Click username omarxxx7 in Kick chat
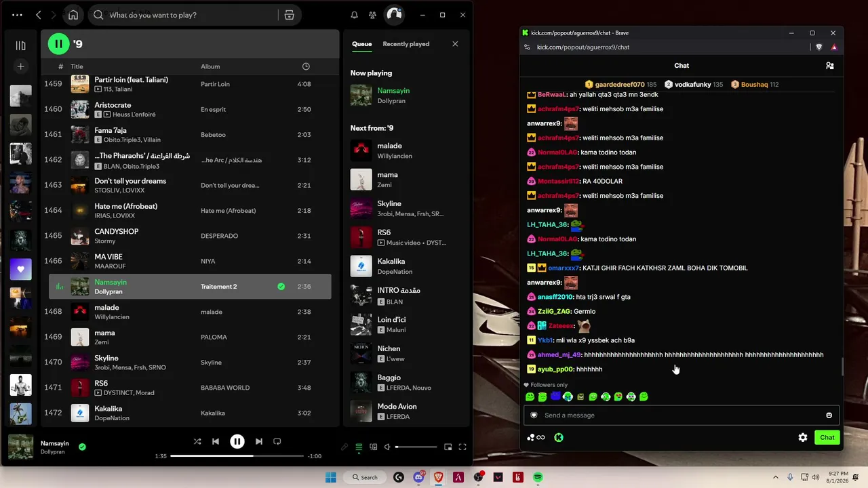 click(564, 268)
